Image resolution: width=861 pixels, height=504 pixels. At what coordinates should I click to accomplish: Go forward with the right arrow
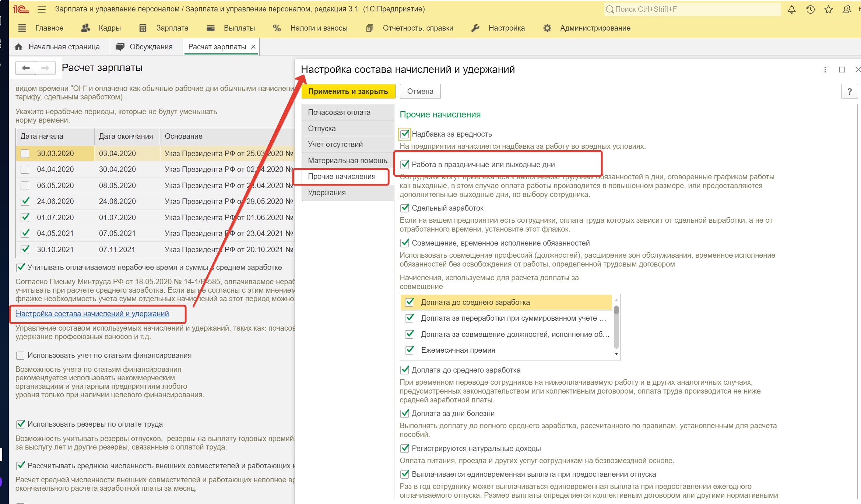point(45,68)
